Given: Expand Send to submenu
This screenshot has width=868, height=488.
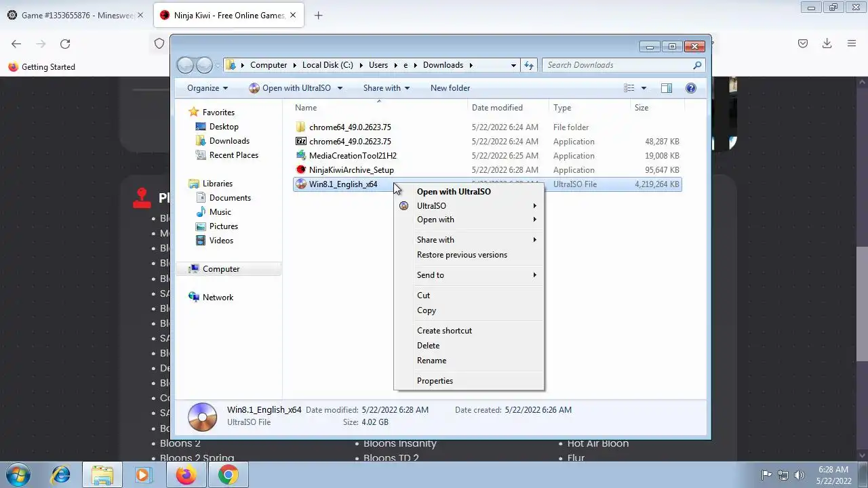Looking at the screenshot, I should (469, 275).
